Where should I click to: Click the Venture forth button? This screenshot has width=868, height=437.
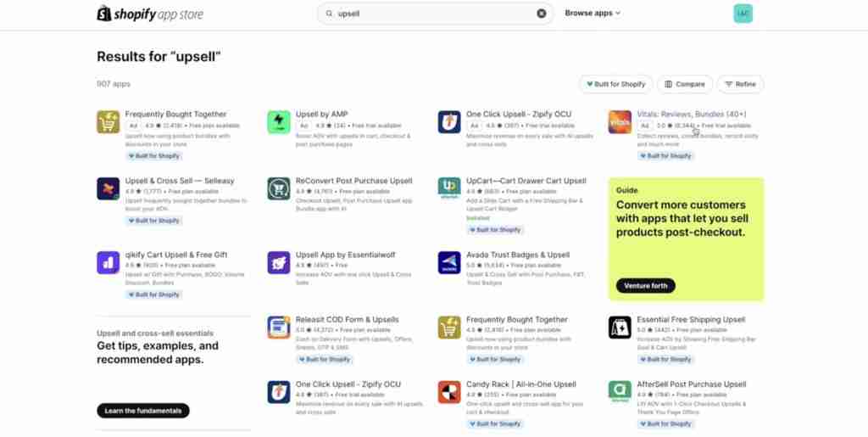pyautogui.click(x=645, y=286)
